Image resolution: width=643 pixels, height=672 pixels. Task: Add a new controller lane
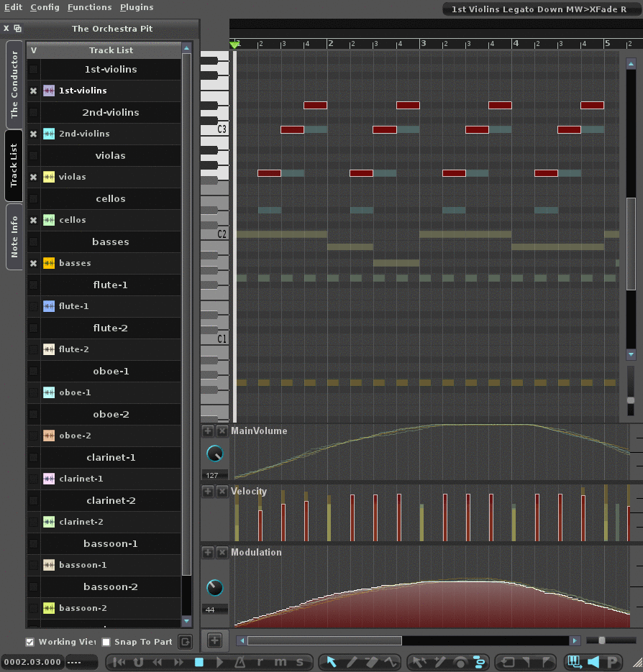(x=214, y=640)
